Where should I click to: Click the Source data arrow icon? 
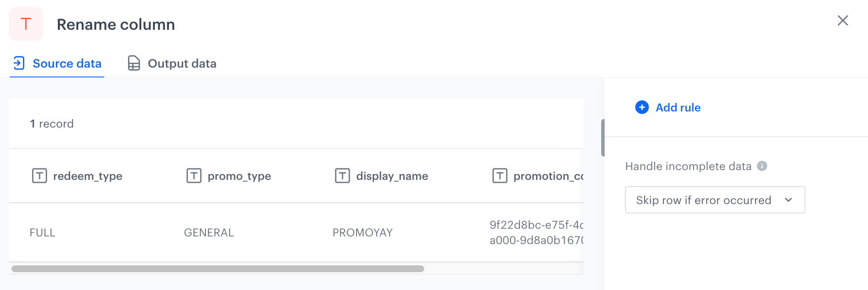tap(19, 63)
